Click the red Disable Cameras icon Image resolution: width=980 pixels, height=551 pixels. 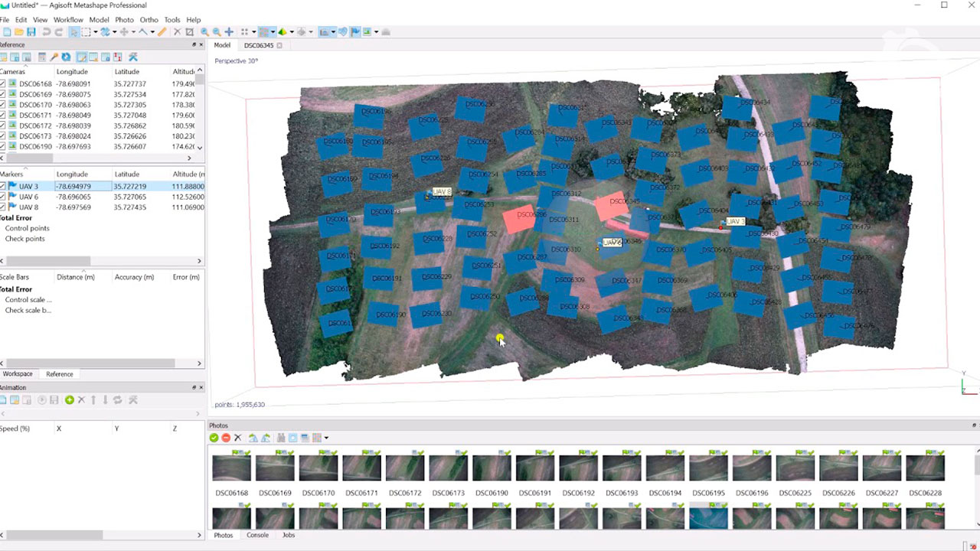(x=226, y=438)
